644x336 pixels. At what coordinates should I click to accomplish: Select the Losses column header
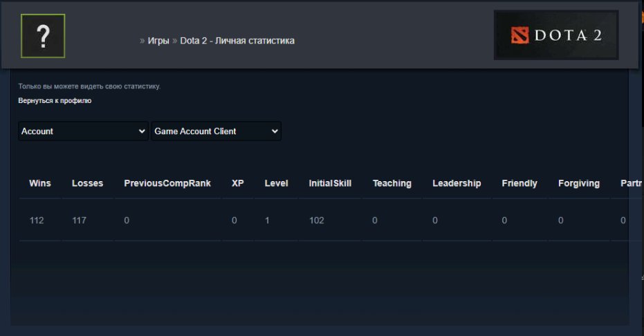tap(87, 183)
